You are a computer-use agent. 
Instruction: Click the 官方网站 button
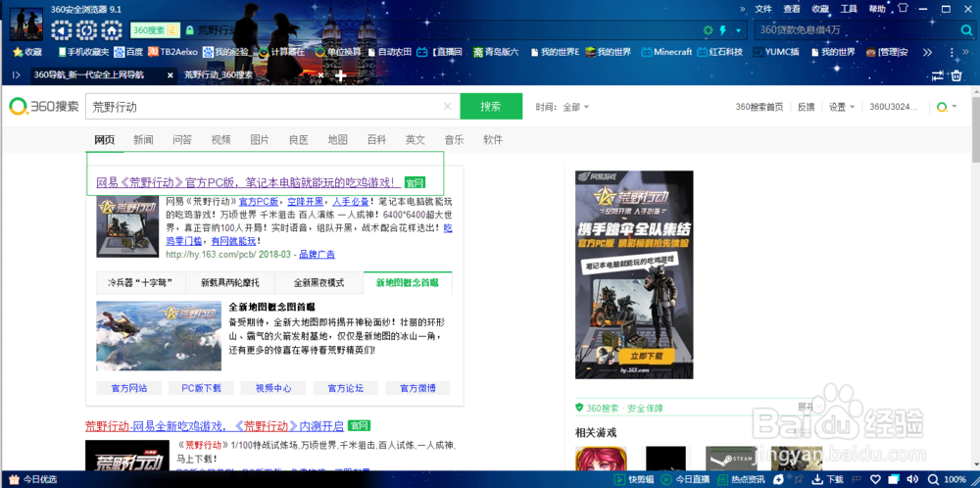click(129, 388)
